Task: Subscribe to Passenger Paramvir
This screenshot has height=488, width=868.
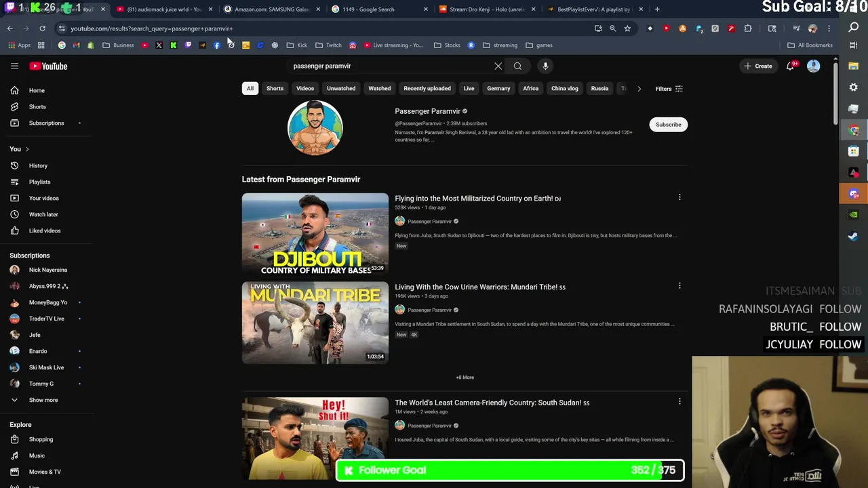Action: click(668, 125)
